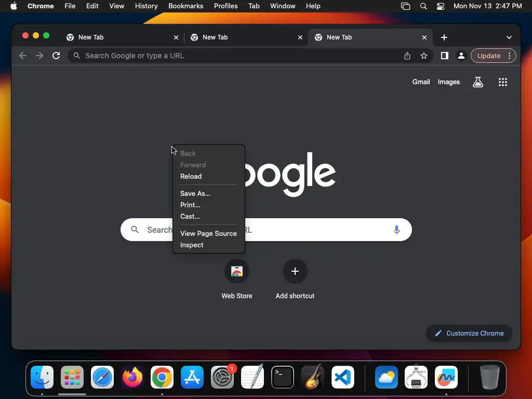Click the share page icon in the address bar
532x399 pixels.
407,56
